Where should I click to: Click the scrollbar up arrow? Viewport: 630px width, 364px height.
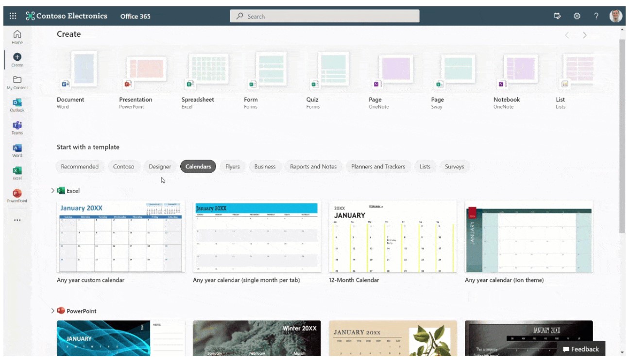[x=622, y=30]
